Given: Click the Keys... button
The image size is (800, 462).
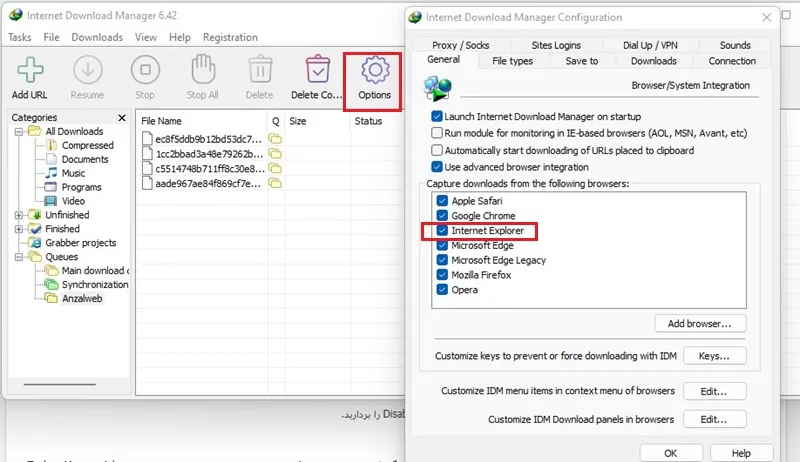Looking at the screenshot, I should 714,356.
